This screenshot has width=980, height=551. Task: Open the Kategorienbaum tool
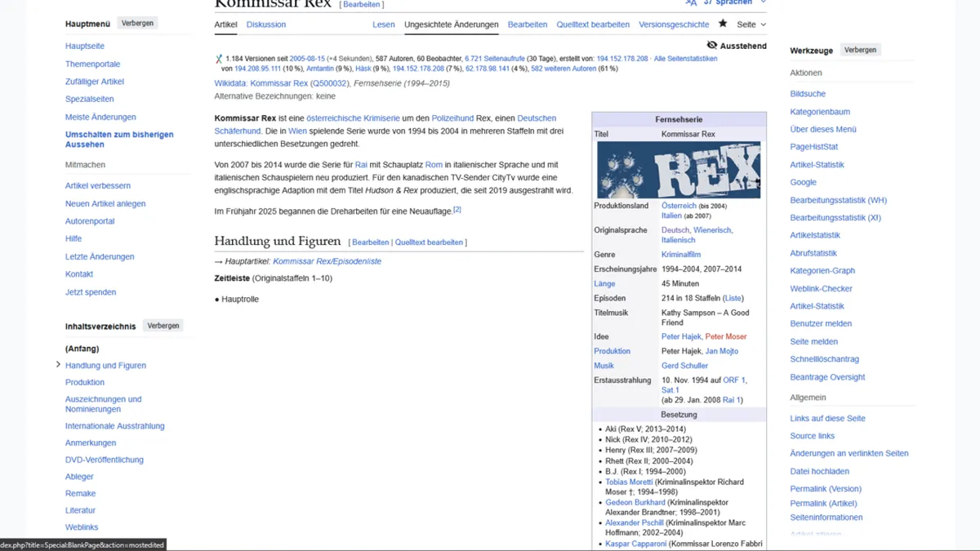point(820,112)
